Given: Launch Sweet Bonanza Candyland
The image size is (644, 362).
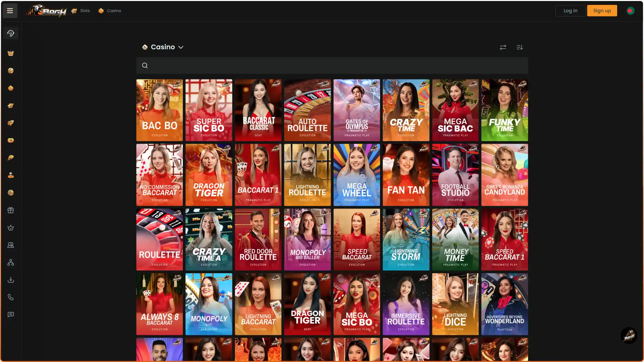Looking at the screenshot, I should click(505, 175).
